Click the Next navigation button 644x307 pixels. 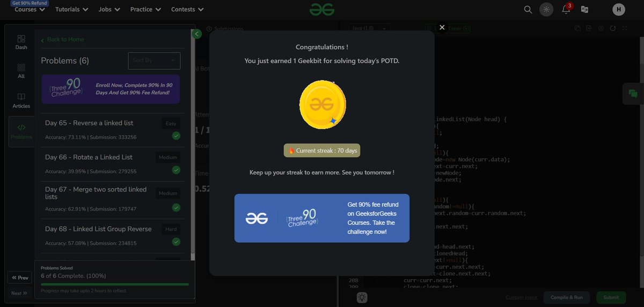pos(20,293)
